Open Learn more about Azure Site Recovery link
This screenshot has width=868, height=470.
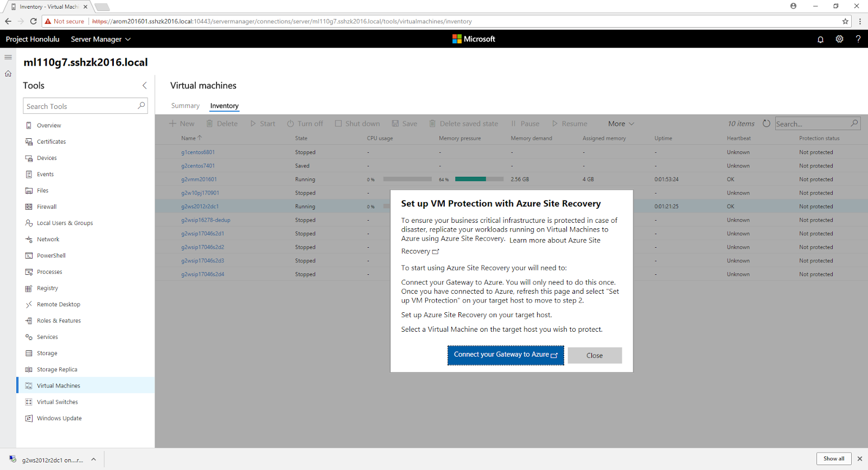tap(555, 241)
